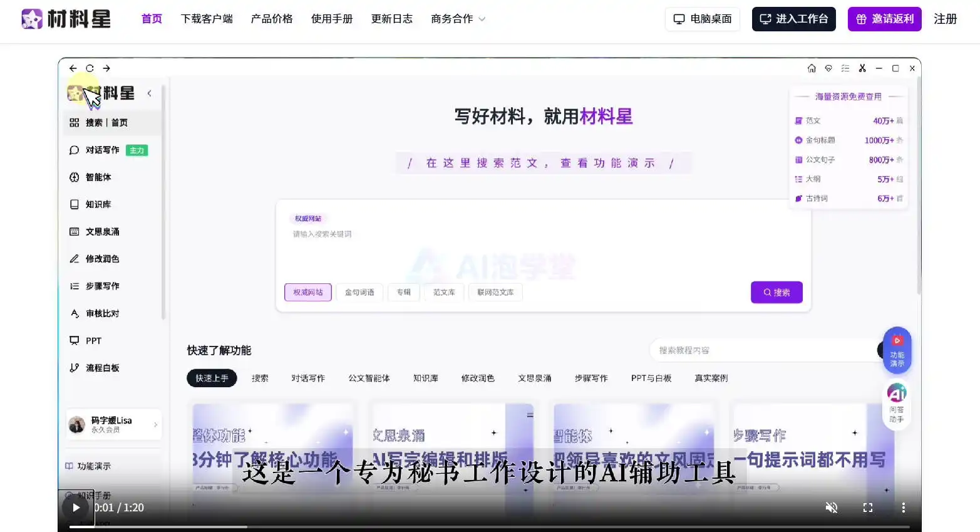Click the 进入工作台 button
The width and height of the screenshot is (980, 532).
click(x=794, y=19)
